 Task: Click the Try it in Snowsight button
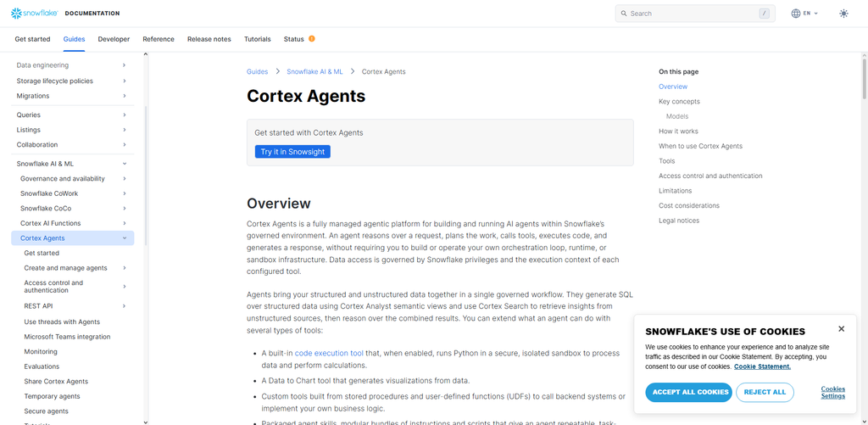click(x=292, y=152)
